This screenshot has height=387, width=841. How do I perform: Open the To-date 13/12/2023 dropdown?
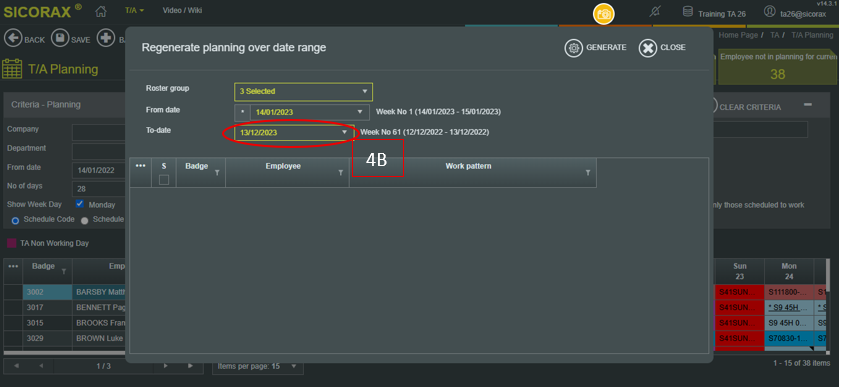click(x=294, y=132)
